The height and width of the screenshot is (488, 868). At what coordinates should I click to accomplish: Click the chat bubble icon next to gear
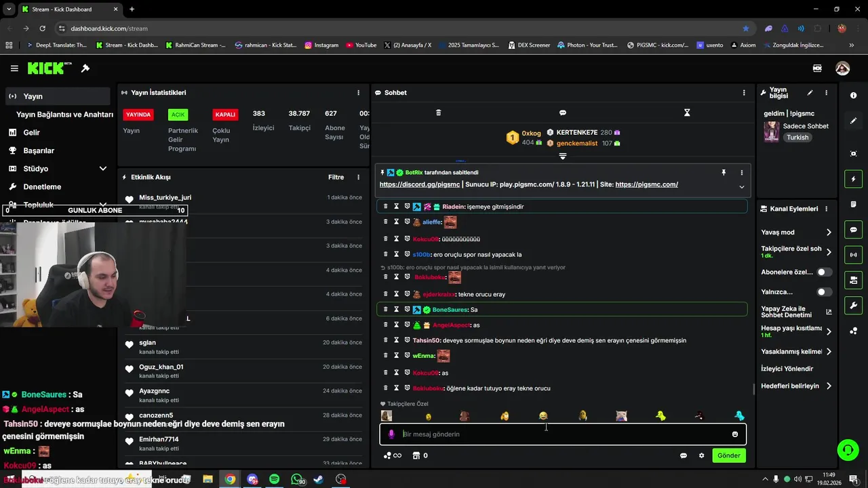pyautogui.click(x=684, y=455)
